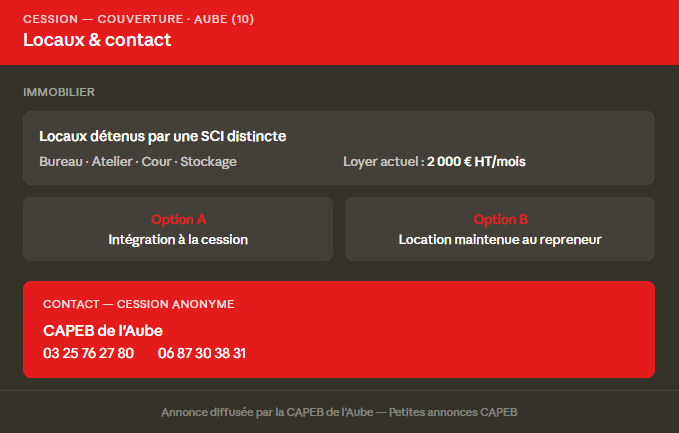
Task: Click the Locaux & contact header title
Action: point(97,40)
